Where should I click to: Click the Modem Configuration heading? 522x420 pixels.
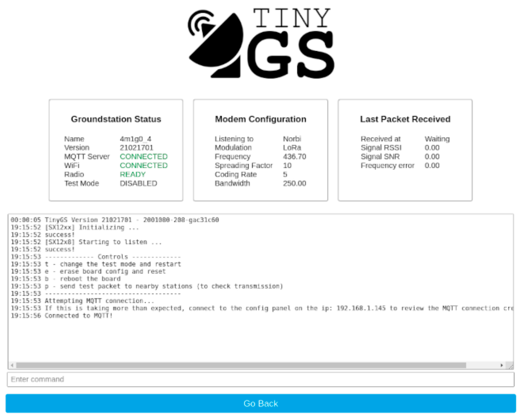coord(260,119)
